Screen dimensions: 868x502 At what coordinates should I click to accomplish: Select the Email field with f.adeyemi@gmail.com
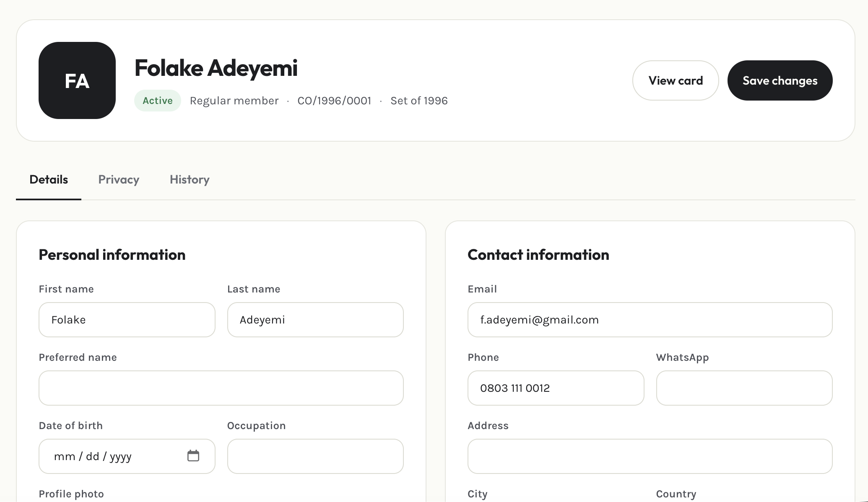650,320
